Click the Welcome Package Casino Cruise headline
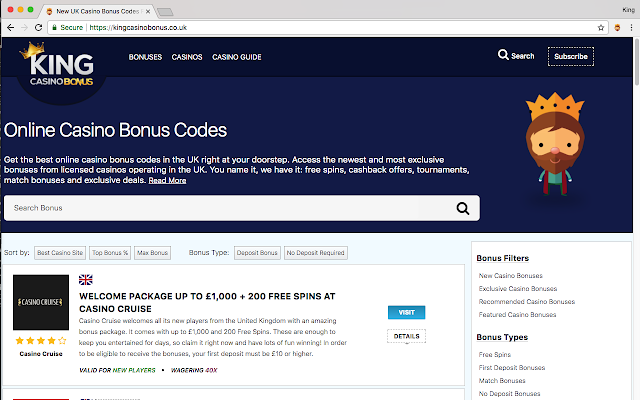This screenshot has width=640, height=400. (x=207, y=302)
